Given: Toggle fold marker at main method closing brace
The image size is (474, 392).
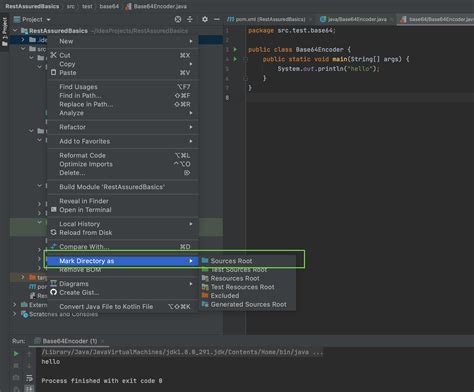Looking at the screenshot, I should (x=245, y=78).
